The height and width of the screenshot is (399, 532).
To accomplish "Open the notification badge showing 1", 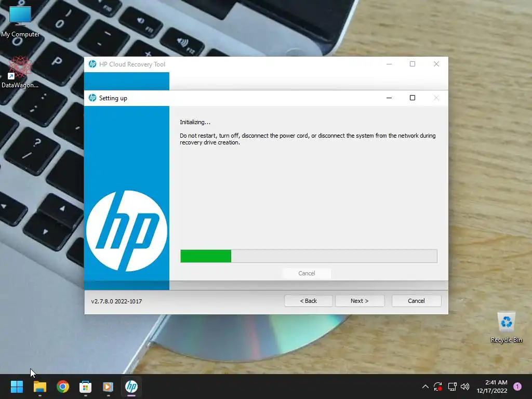I will click(517, 387).
